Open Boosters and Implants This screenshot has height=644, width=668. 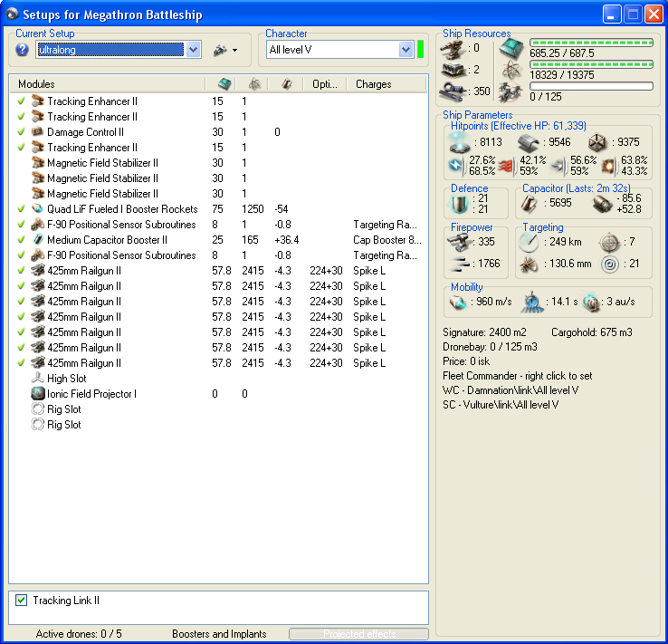point(219,634)
